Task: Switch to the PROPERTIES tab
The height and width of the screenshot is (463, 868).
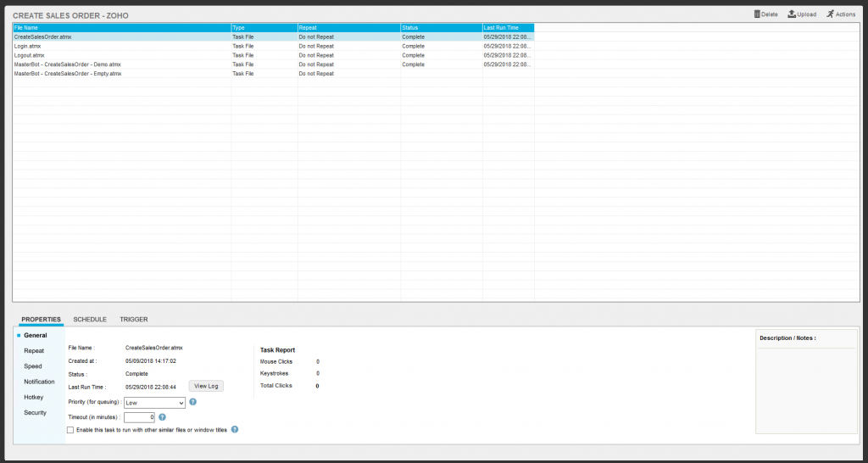Action: click(x=41, y=320)
